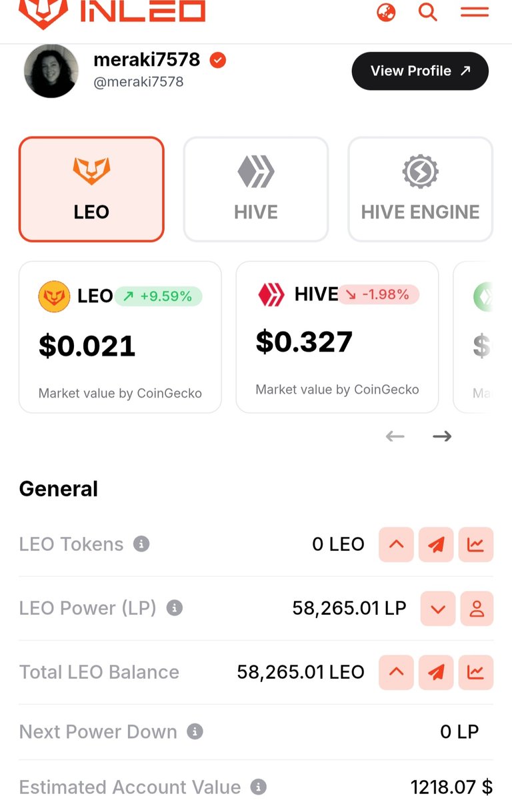Show info for Estimated Account Value
Image resolution: width=512 pixels, height=812 pixels.
click(259, 787)
